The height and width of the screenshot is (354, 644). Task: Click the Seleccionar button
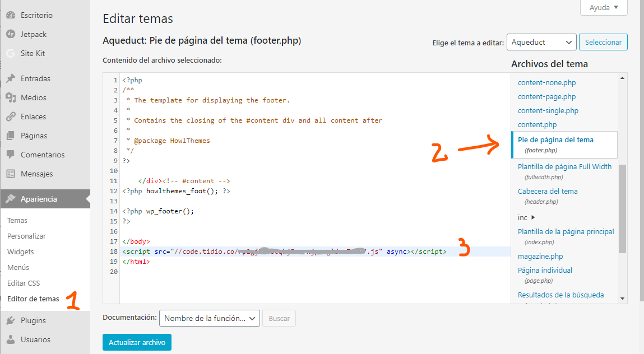click(603, 43)
